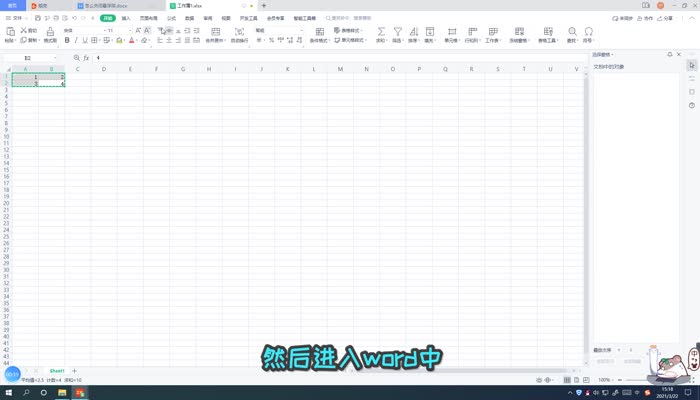Collapse the ribbon with the chevron
This screenshot has width=700, height=400.
(692, 18)
